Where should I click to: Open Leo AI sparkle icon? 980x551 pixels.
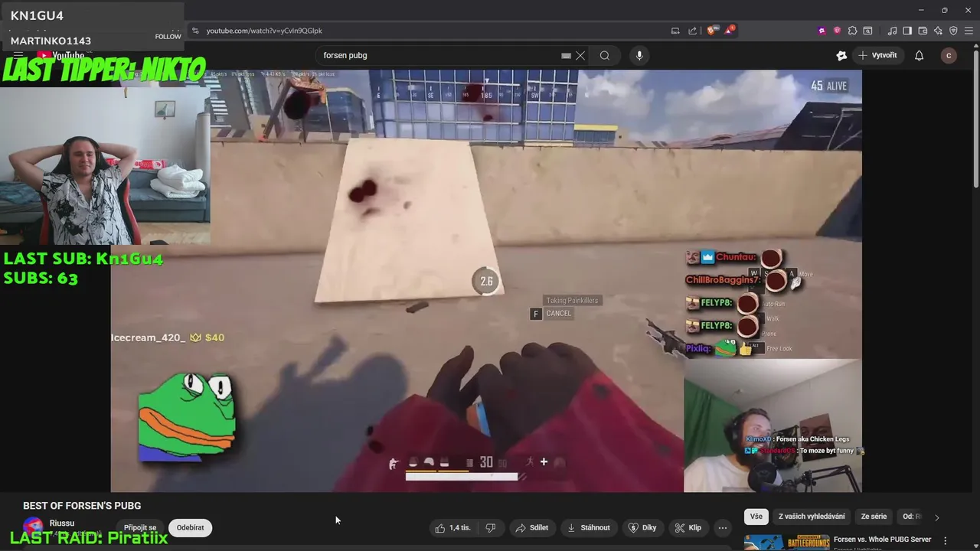(x=938, y=31)
